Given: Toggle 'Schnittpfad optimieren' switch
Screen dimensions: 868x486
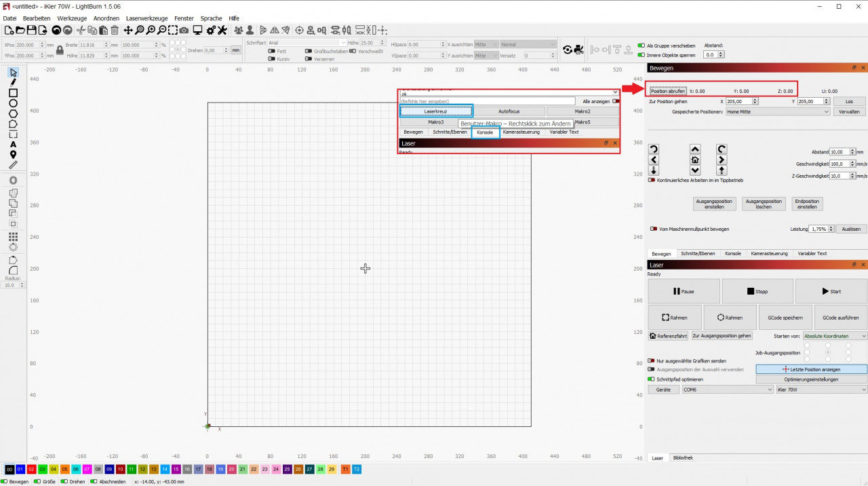Looking at the screenshot, I should (652, 379).
